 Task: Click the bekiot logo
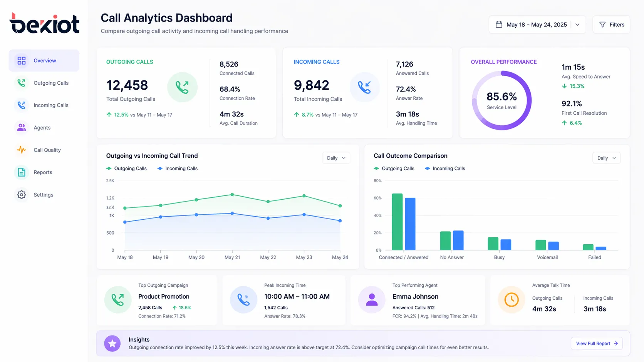[44, 23]
